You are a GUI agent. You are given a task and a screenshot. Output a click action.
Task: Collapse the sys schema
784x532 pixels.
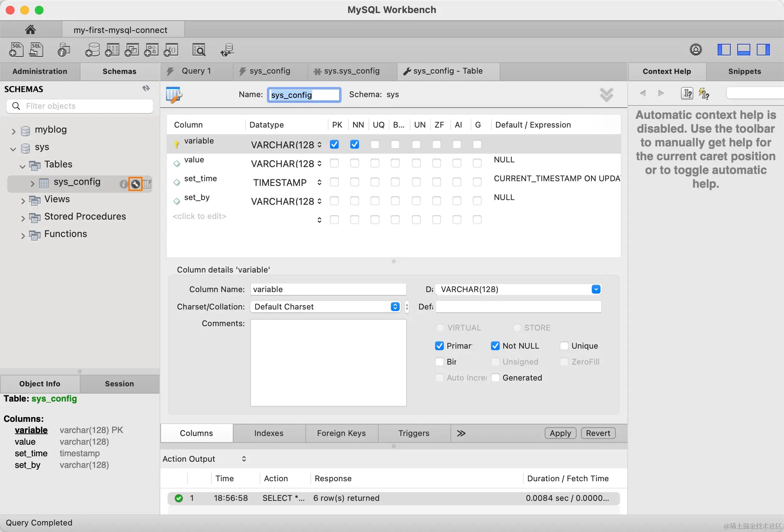pyautogui.click(x=13, y=149)
